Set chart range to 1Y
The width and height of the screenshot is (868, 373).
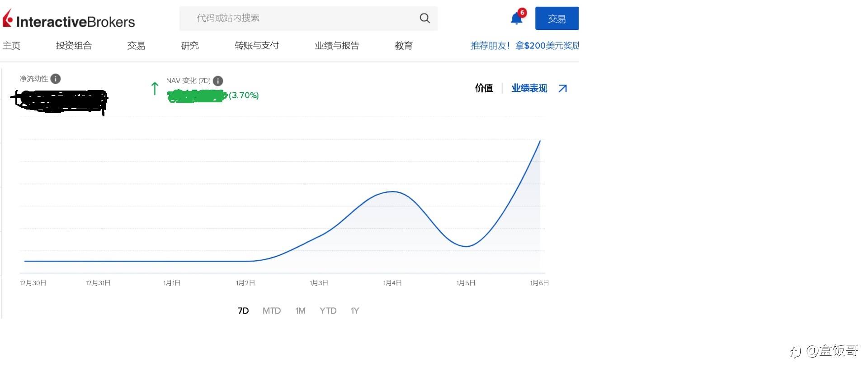[355, 311]
